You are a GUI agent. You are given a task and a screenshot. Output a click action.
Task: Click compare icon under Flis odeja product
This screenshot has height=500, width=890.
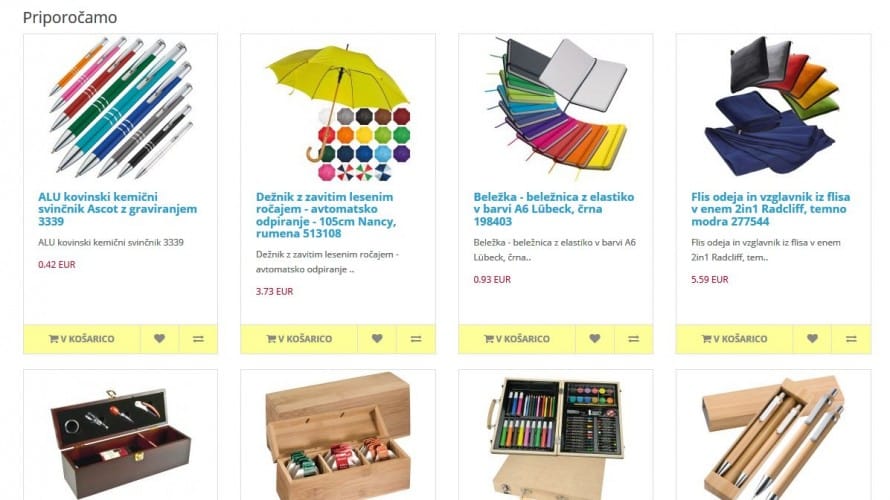(851, 339)
